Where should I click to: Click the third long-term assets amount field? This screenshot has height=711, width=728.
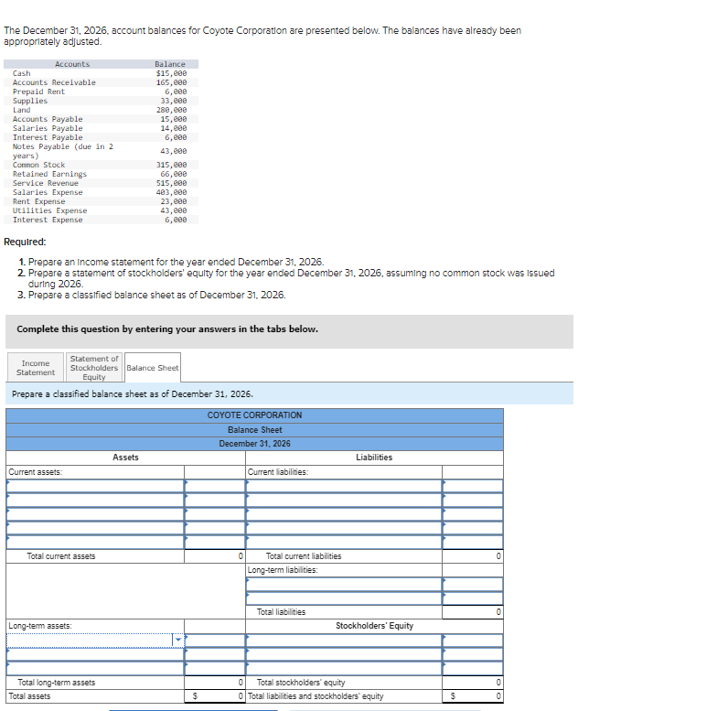[x=215, y=668]
